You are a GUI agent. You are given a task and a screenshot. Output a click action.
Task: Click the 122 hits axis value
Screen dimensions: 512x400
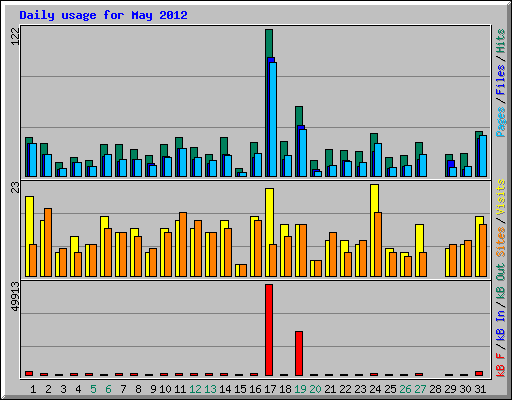pos(16,36)
